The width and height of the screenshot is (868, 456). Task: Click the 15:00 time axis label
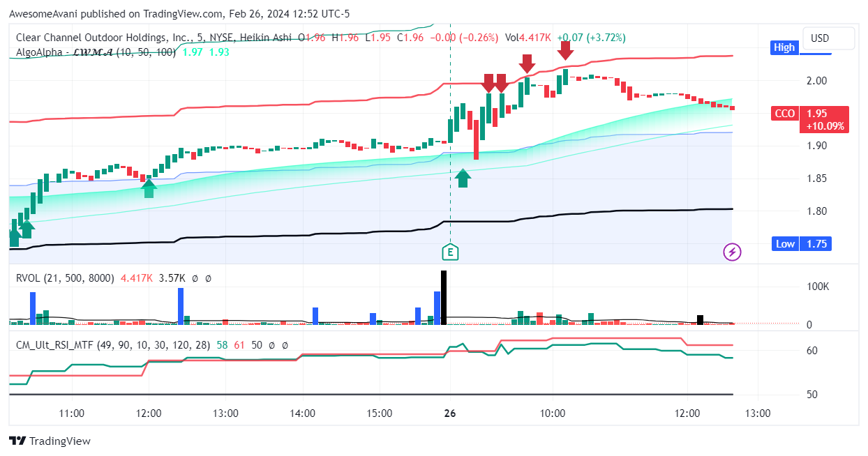[380, 413]
